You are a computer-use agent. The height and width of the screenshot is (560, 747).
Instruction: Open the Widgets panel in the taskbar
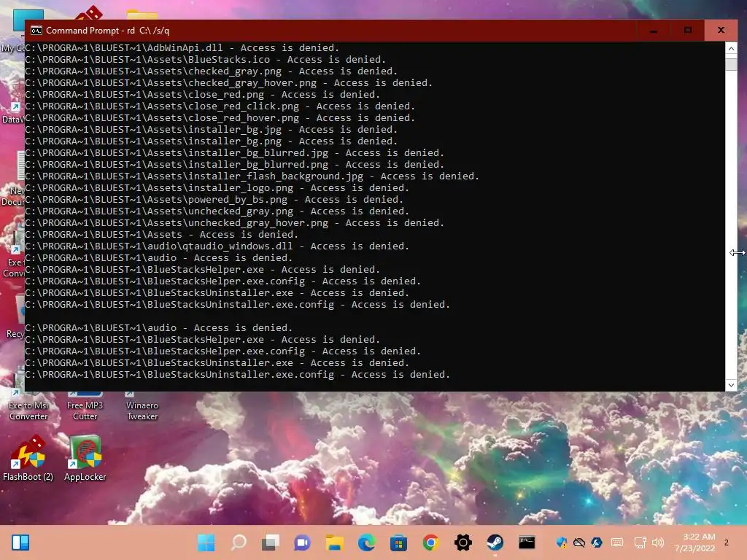pos(20,542)
